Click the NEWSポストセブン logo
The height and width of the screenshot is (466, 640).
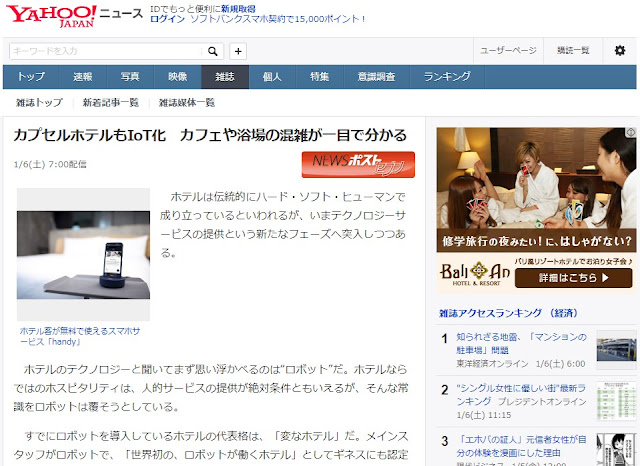tap(358, 164)
